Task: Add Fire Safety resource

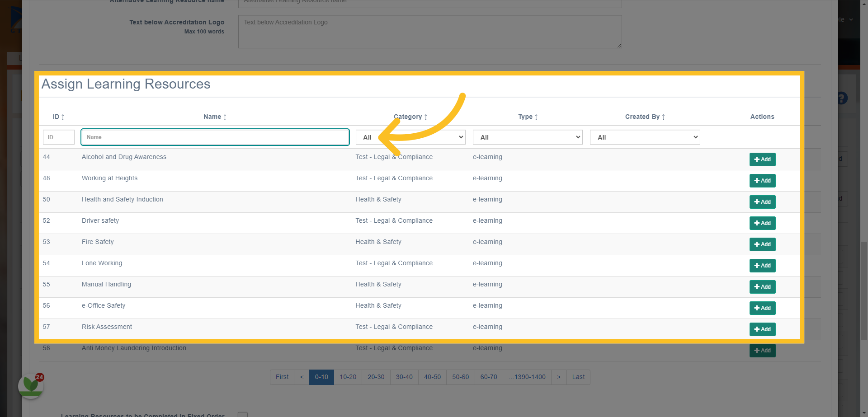Action: click(x=763, y=244)
